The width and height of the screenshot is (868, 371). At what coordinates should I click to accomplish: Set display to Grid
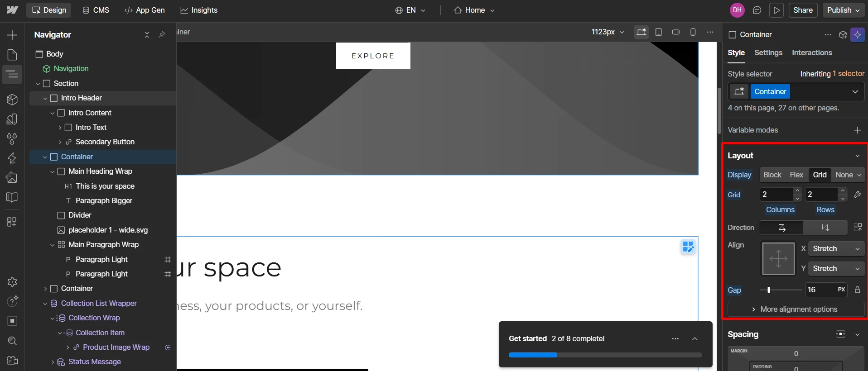point(820,175)
